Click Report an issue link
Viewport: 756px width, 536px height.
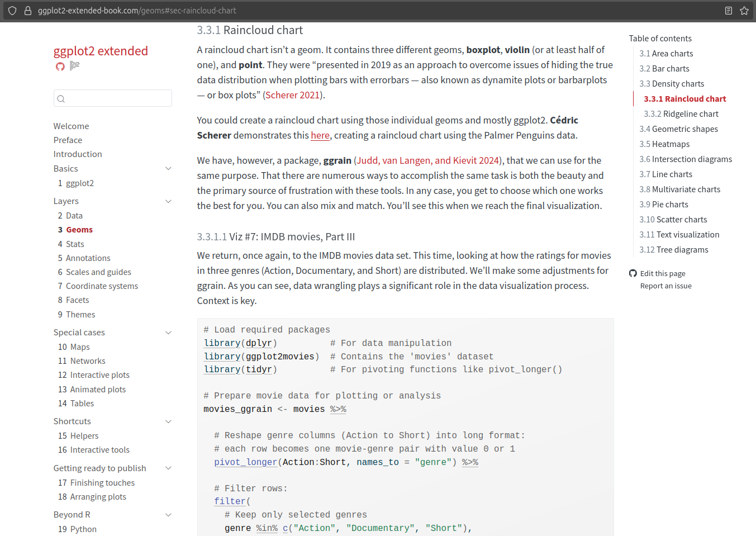pos(666,286)
